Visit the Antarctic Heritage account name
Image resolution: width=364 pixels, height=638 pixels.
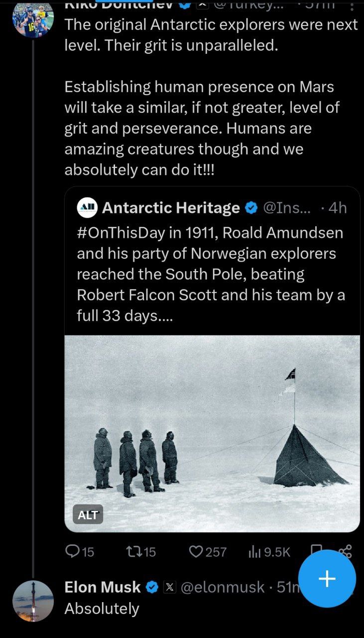[171, 208]
